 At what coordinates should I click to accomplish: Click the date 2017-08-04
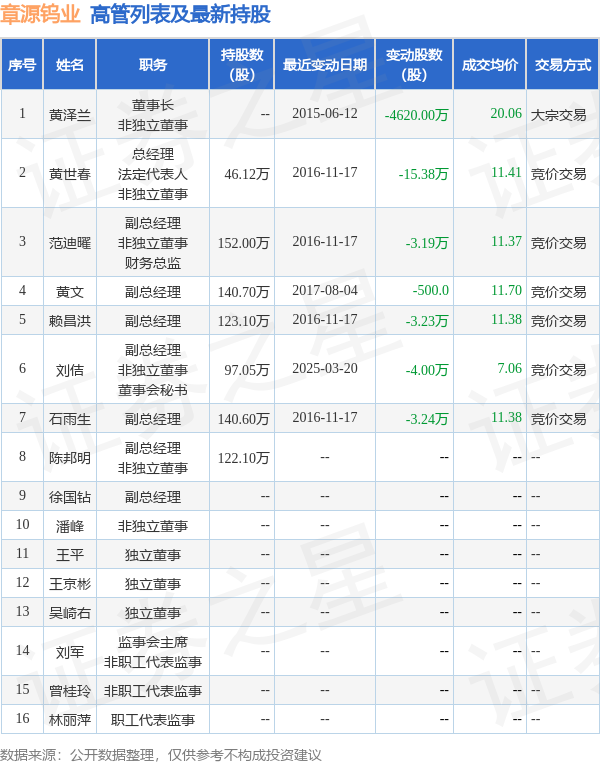pyautogui.click(x=325, y=290)
